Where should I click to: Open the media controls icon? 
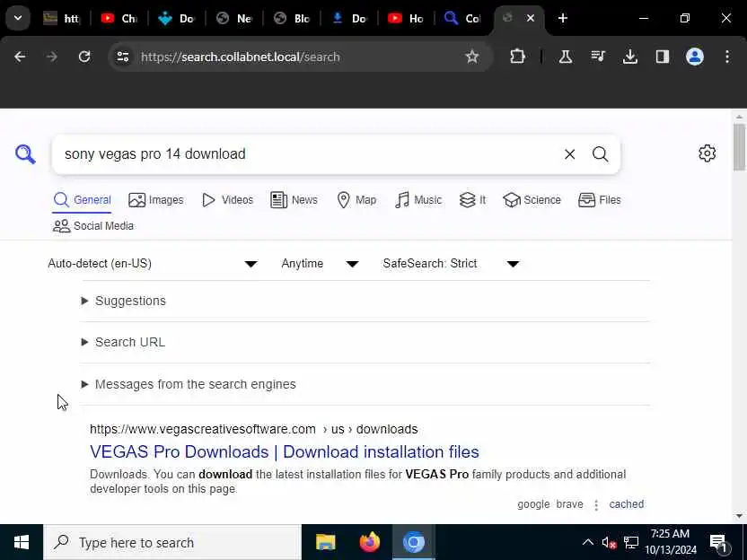598,57
